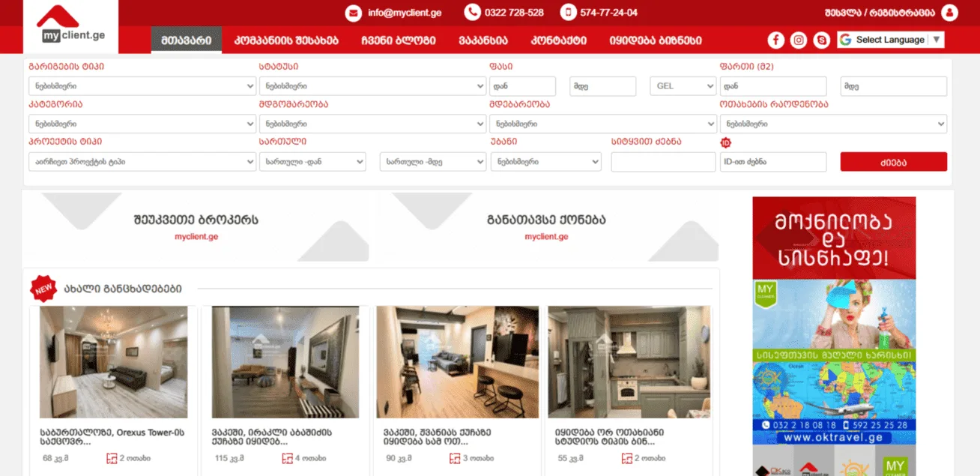Viewport: 980px width, 476px height.
Task: Click the შესვლა / რეგისტრაცია login link
Action: pos(880,13)
